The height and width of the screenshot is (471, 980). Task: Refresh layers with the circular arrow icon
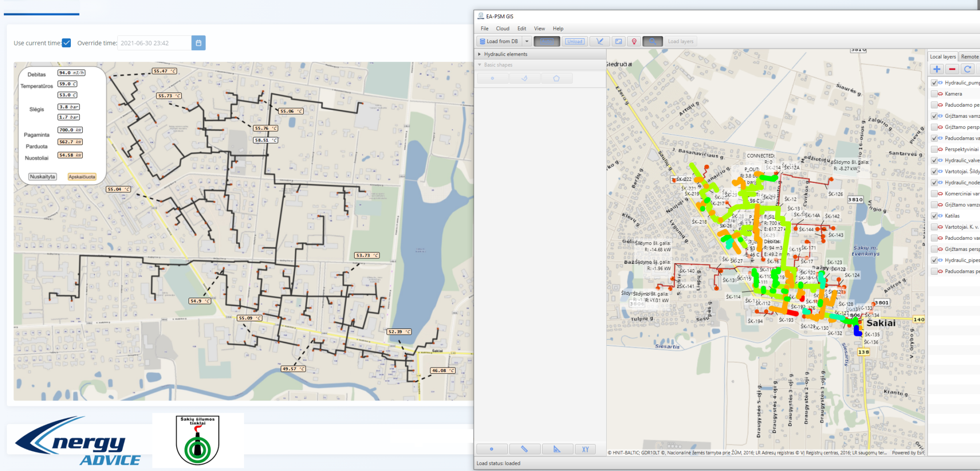coord(968,69)
